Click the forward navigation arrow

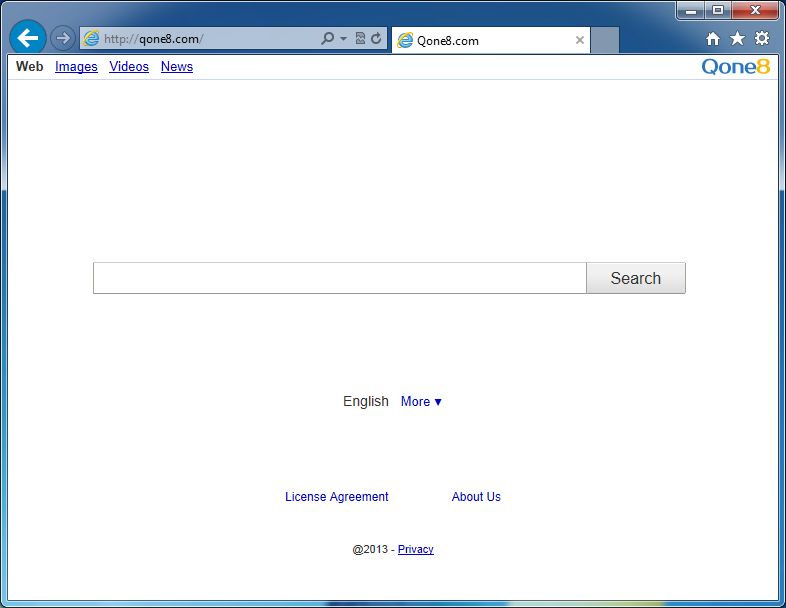click(x=63, y=38)
